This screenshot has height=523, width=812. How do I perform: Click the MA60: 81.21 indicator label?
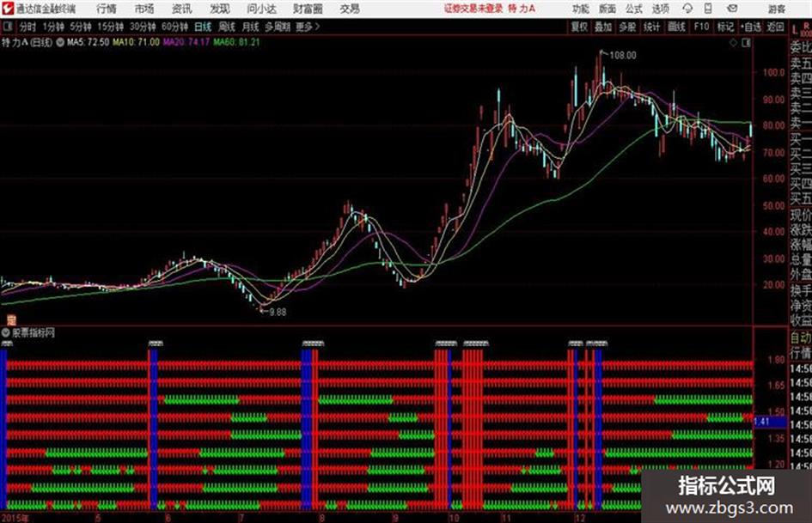(236, 42)
